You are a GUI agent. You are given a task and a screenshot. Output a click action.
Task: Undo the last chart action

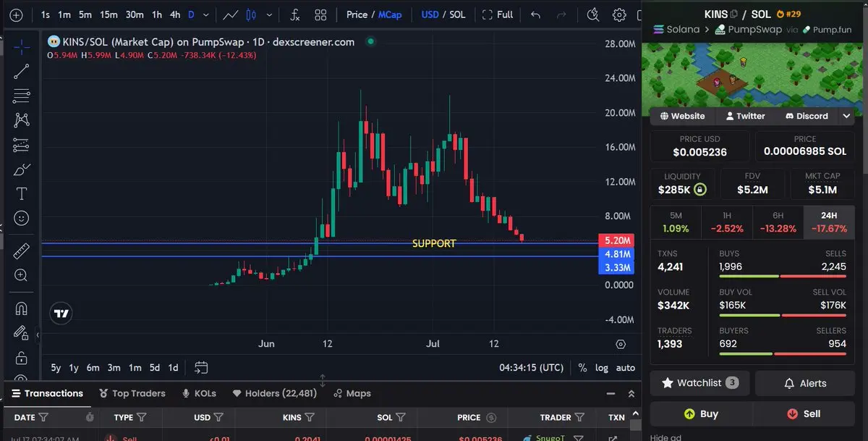click(x=535, y=14)
